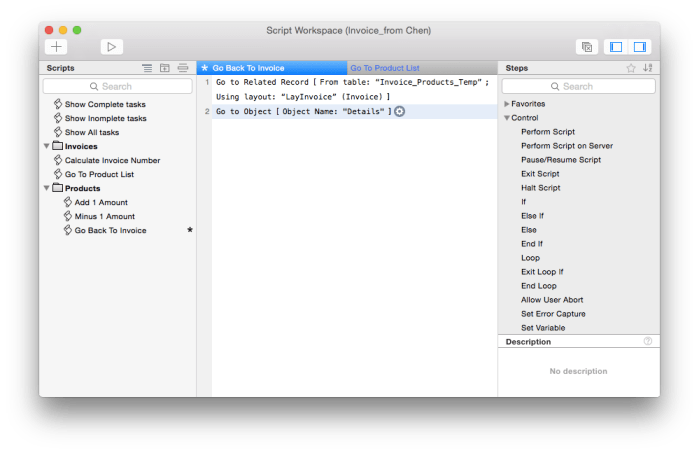Click the Scripts search field
The height and width of the screenshot is (453, 699).
click(x=117, y=87)
